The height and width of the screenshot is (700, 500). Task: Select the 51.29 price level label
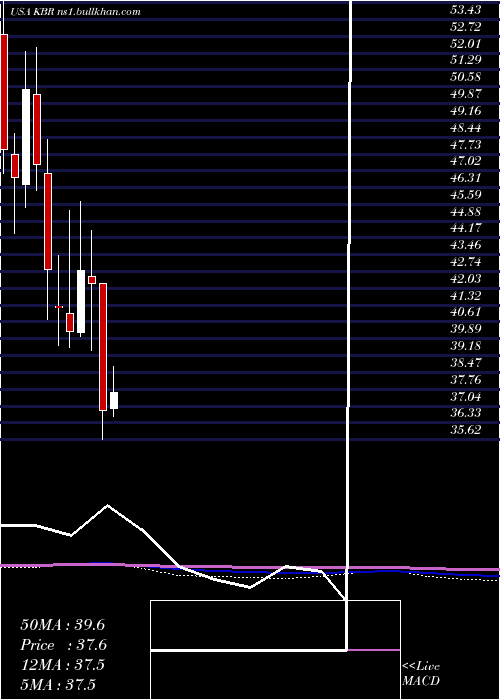pyautogui.click(x=465, y=61)
